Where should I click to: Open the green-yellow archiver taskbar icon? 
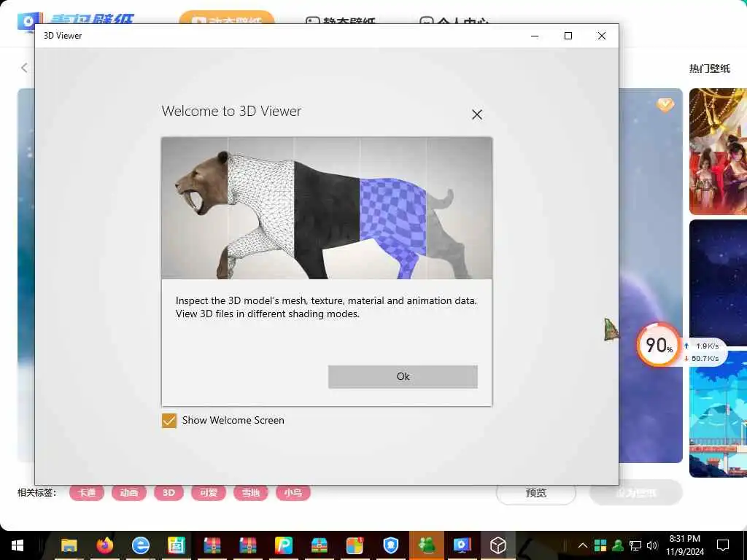coord(320,545)
